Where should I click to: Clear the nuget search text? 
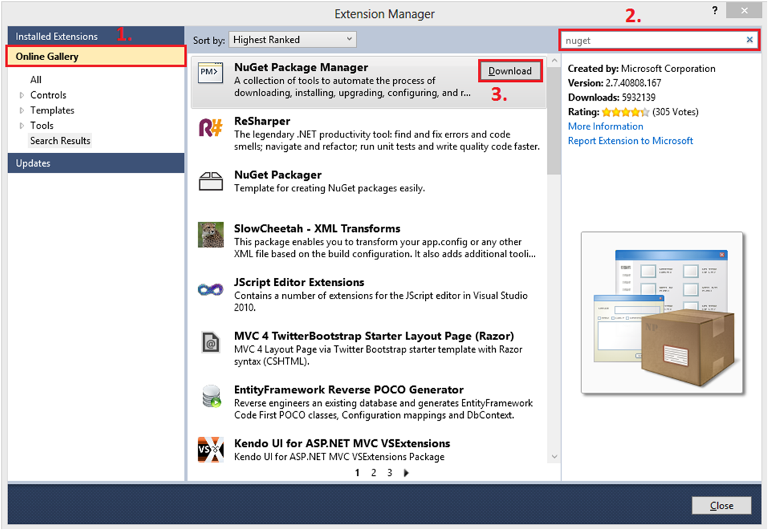(x=749, y=40)
